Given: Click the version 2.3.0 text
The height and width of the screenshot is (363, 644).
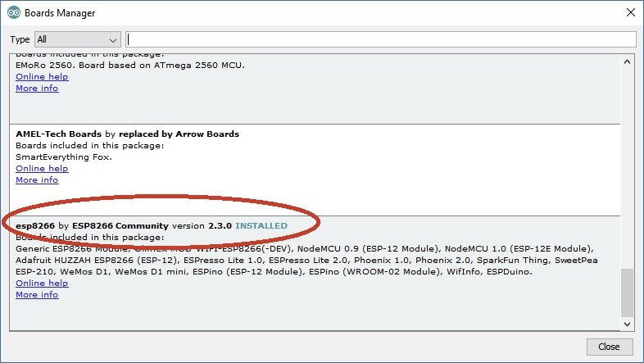Looking at the screenshot, I should [220, 226].
